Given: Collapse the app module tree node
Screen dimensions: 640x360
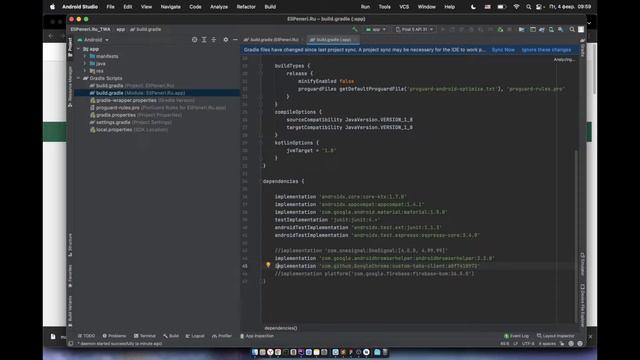Looking at the screenshot, I should pyautogui.click(x=78, y=49).
